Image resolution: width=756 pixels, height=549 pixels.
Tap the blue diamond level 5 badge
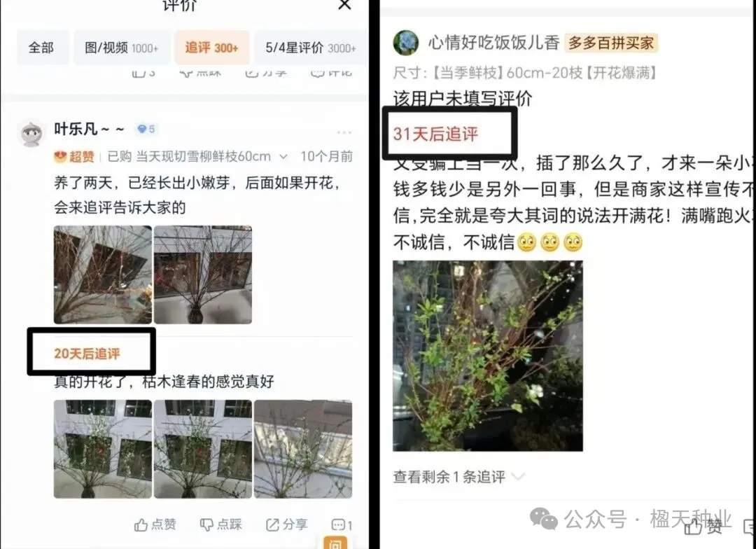click(146, 130)
